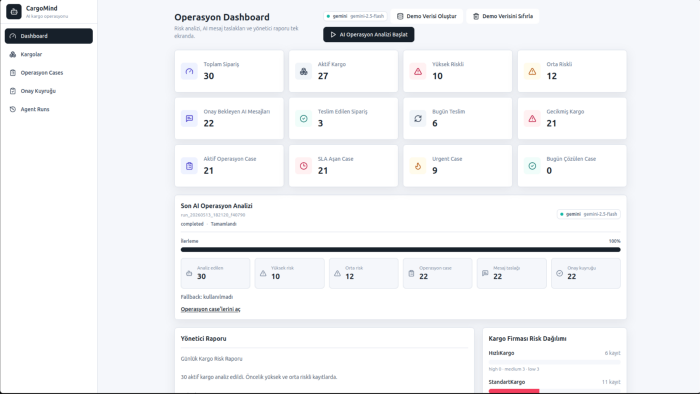The height and width of the screenshot is (394, 700).
Task: Open the Dashboard sidebar item
Action: (49, 36)
